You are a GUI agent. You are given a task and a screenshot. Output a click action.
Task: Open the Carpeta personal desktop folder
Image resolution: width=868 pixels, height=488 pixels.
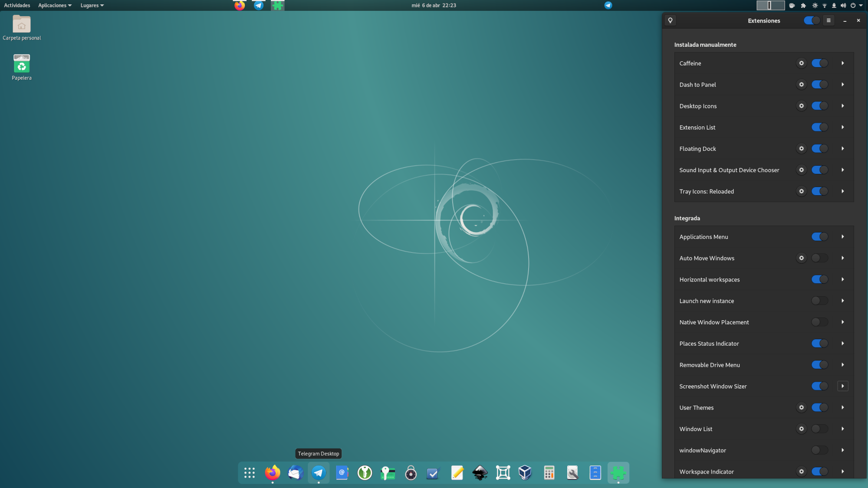click(22, 28)
